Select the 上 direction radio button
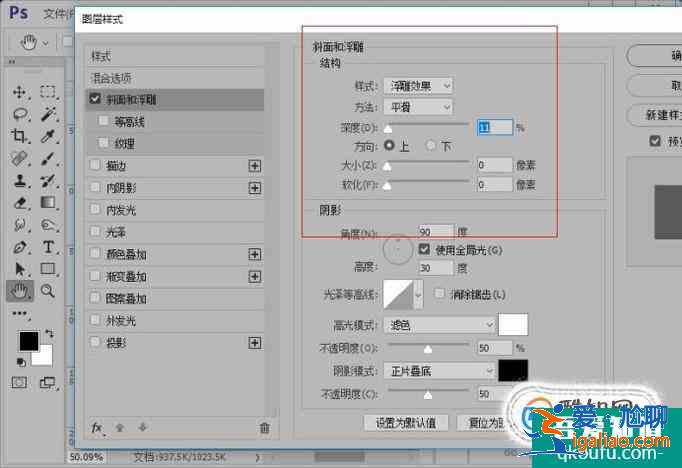Image resolution: width=682 pixels, height=468 pixels. 389,146
